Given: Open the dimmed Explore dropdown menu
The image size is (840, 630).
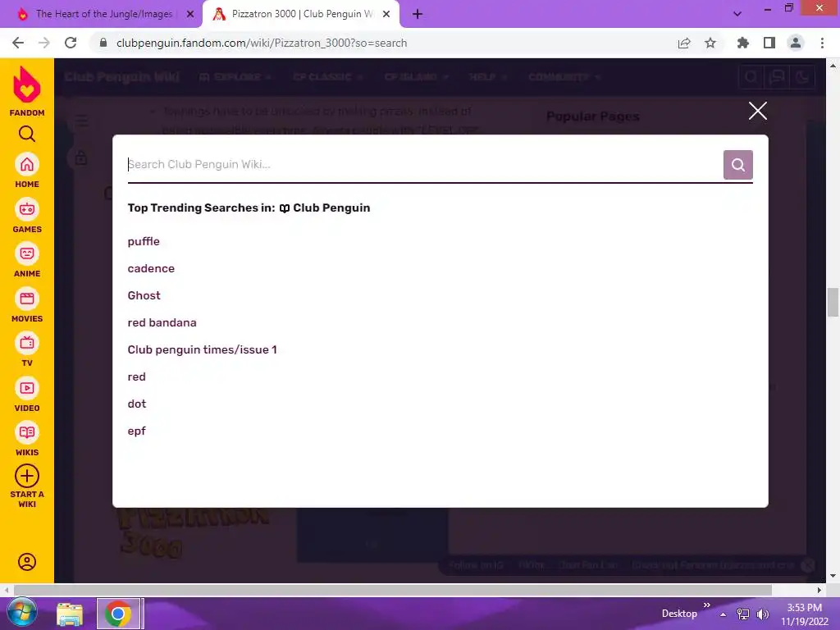Looking at the screenshot, I should (x=235, y=77).
